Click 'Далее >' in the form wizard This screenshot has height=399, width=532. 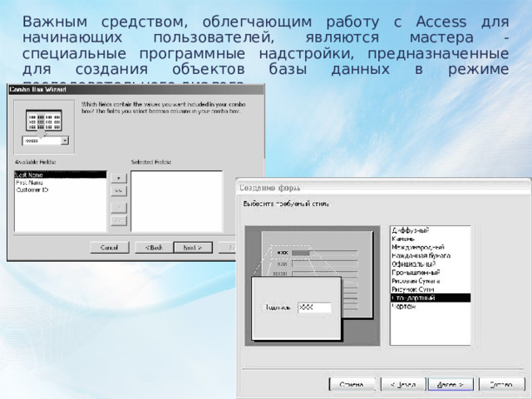click(x=451, y=384)
